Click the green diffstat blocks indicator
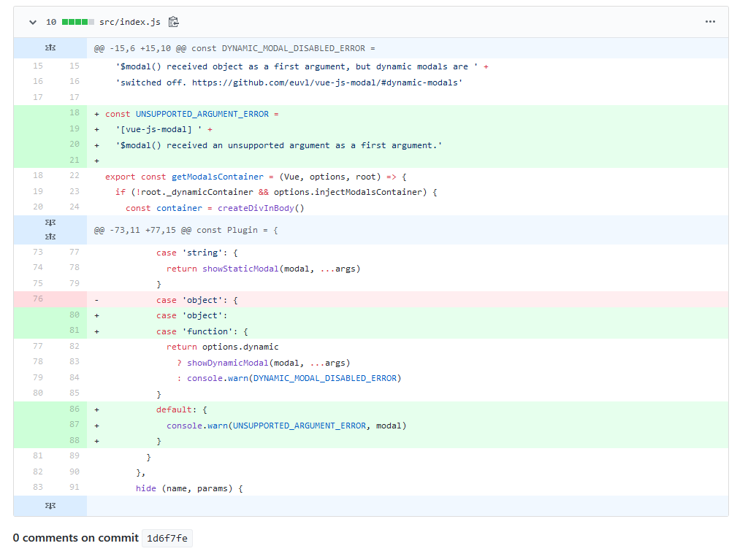Viewport: 756px width, 554px height. tap(78, 22)
